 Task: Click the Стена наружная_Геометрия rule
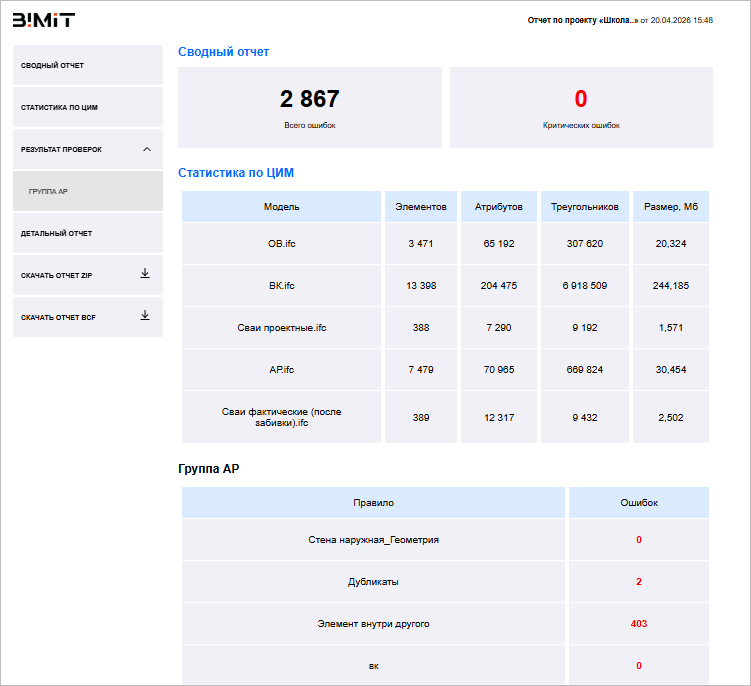click(x=374, y=539)
